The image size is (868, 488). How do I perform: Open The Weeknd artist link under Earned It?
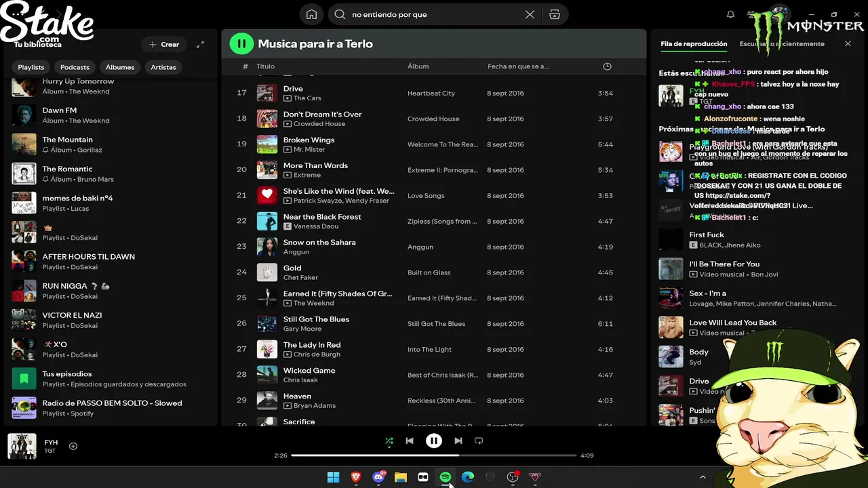(x=313, y=303)
